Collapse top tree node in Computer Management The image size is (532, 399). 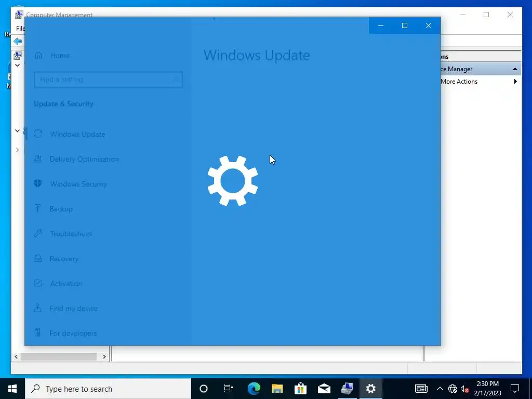coord(17,65)
